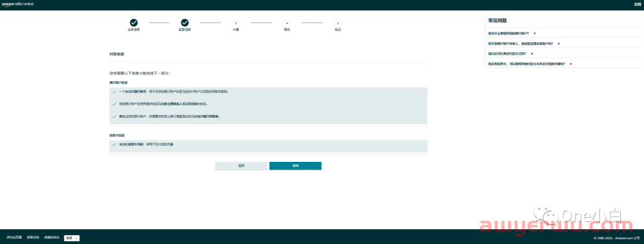
Task: Open the language dropdown in footer
Action: 72,238
